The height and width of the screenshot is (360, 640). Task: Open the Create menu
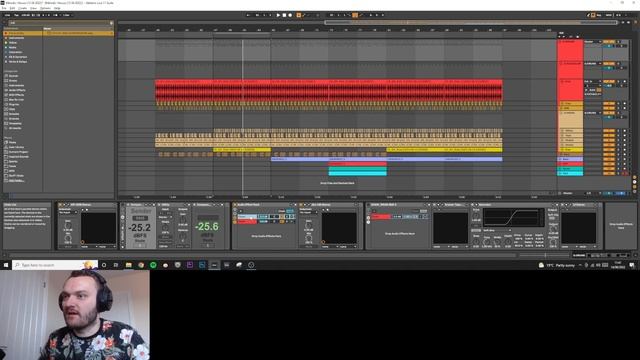pos(22,8)
